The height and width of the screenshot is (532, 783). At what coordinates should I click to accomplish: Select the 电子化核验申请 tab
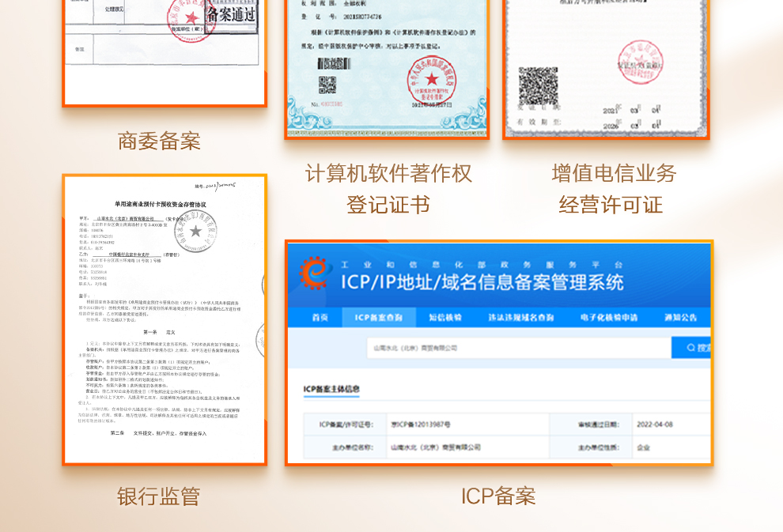tap(608, 317)
